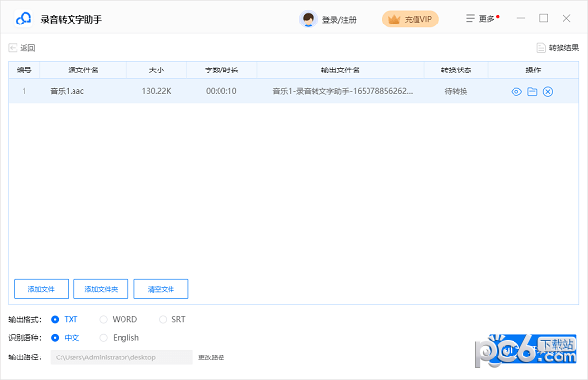The image size is (588, 380).
Task: Maximize the application window
Action: click(543, 18)
